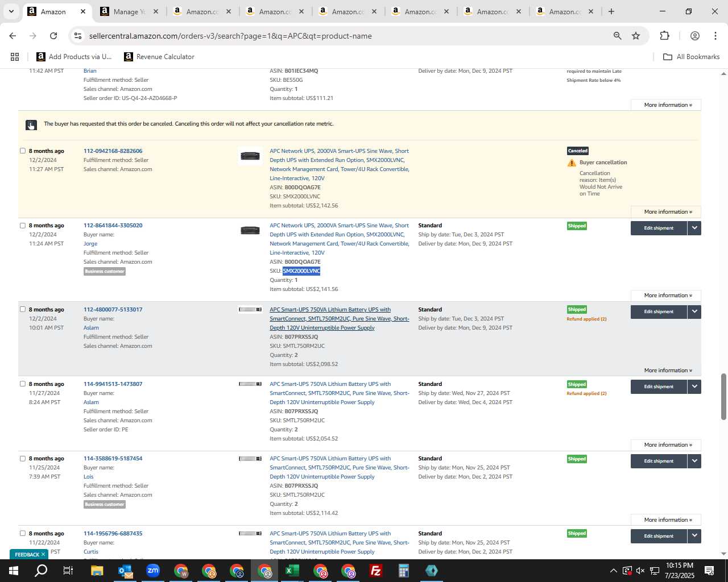Select checkbox for order 114-3588619-5187454
This screenshot has width=728, height=582.
23,458
